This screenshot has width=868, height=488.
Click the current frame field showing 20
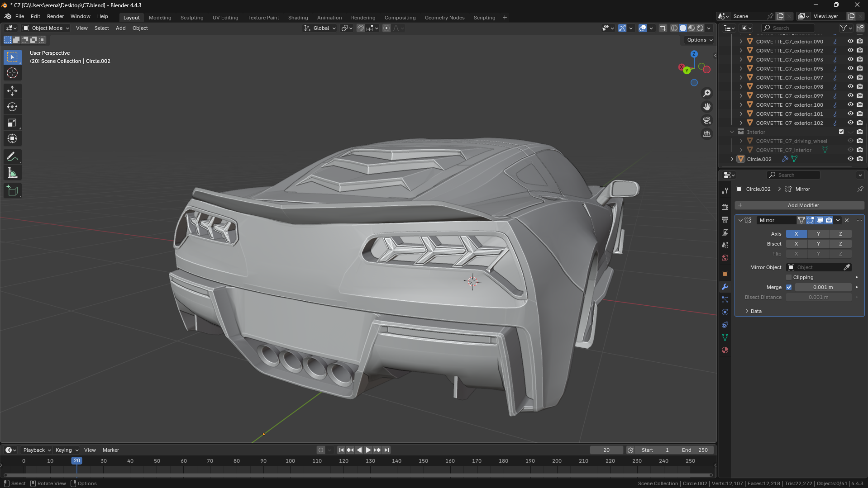click(x=606, y=450)
